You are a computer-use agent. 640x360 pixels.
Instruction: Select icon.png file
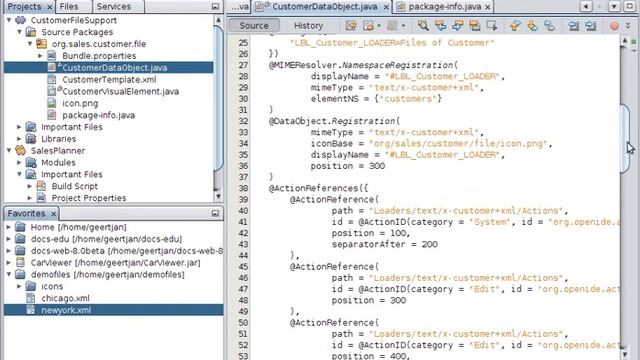click(x=80, y=103)
